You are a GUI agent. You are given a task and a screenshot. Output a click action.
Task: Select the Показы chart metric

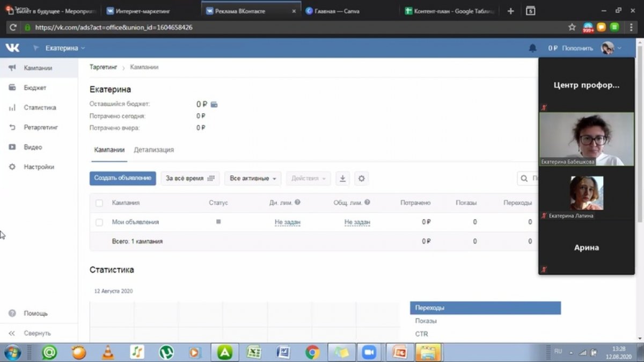(426, 321)
